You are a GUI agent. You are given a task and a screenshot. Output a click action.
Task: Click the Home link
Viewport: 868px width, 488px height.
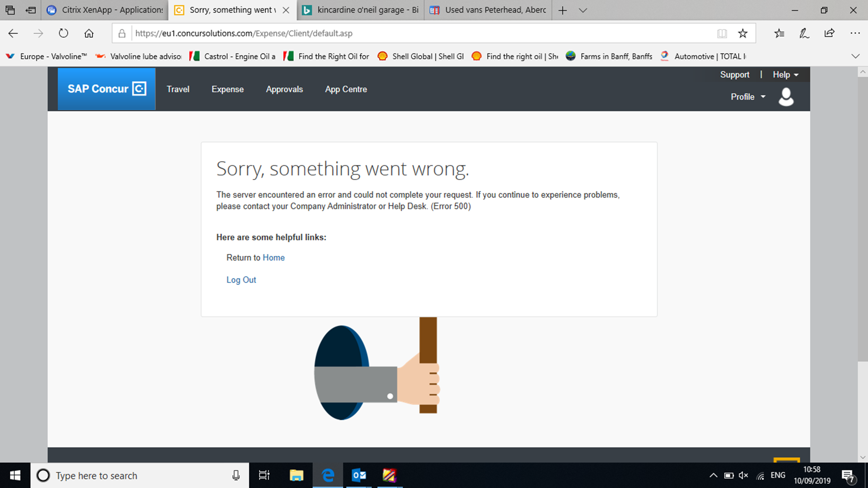[273, 257]
